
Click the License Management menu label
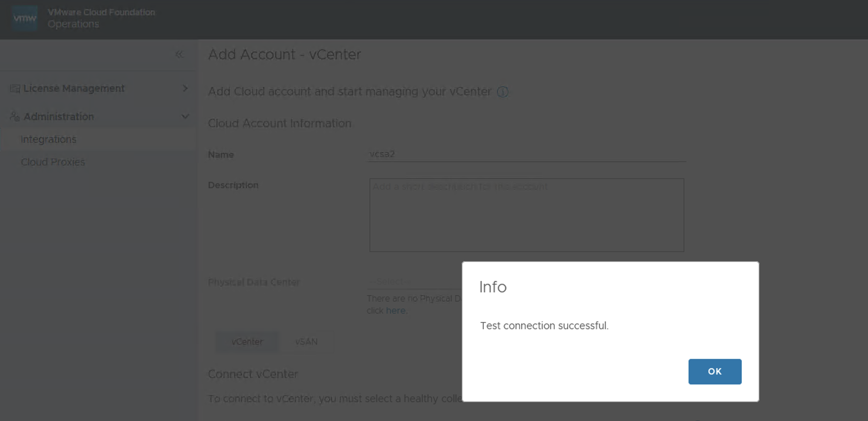tap(74, 88)
